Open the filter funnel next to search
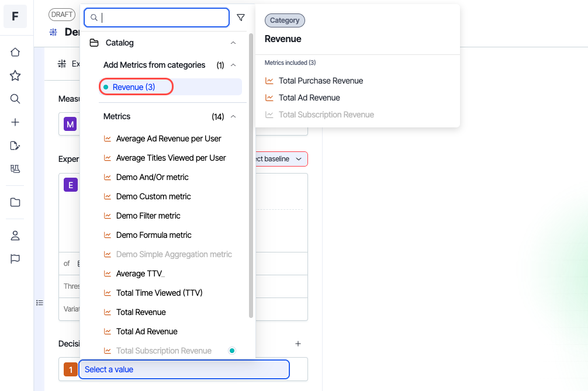This screenshot has width=588, height=391. pyautogui.click(x=241, y=18)
